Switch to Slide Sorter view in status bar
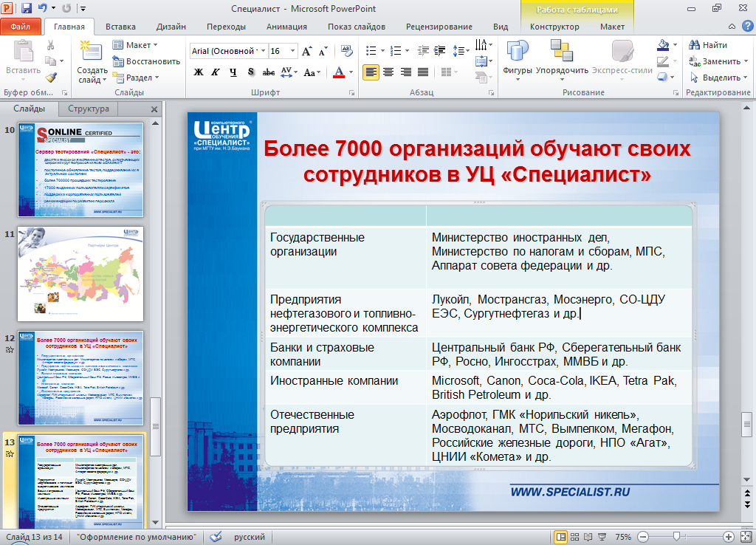The width and height of the screenshot is (756, 545). tap(576, 537)
